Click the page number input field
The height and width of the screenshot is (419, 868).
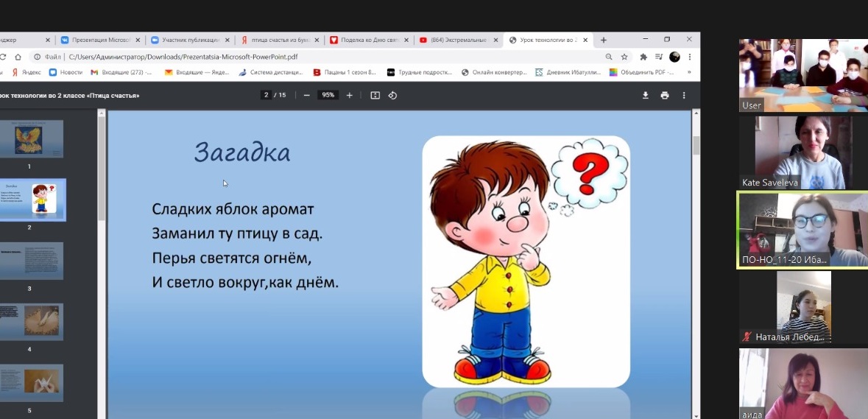tap(267, 95)
